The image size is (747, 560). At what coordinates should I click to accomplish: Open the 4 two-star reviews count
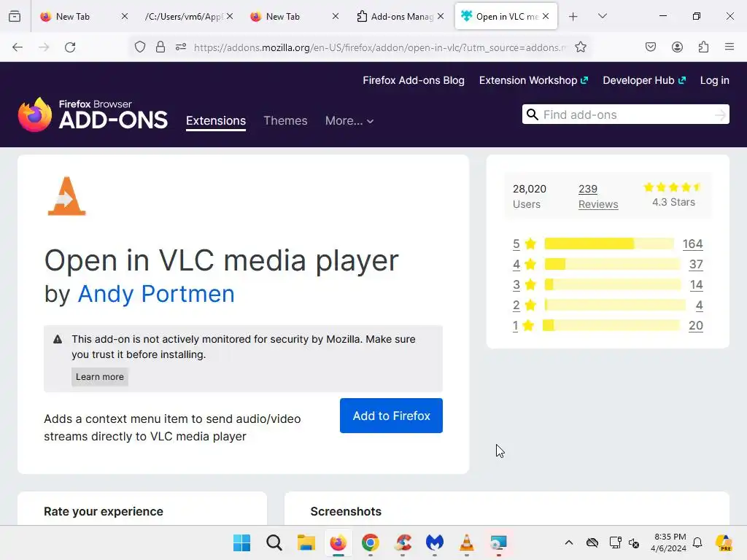pos(699,306)
